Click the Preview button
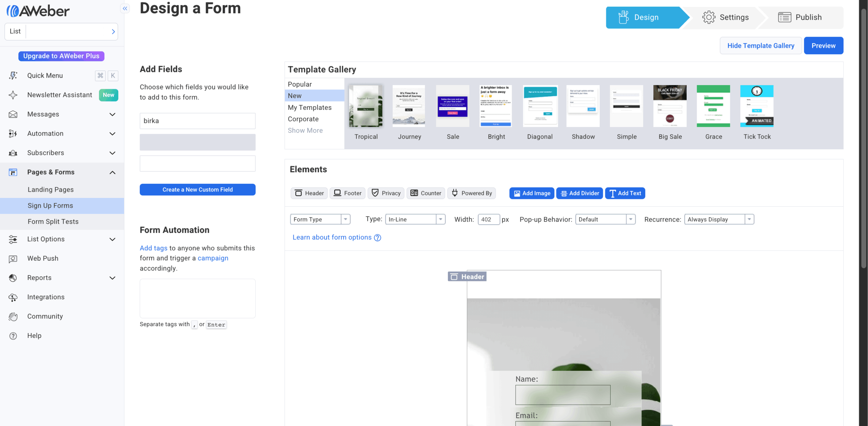868x426 pixels. [x=824, y=46]
